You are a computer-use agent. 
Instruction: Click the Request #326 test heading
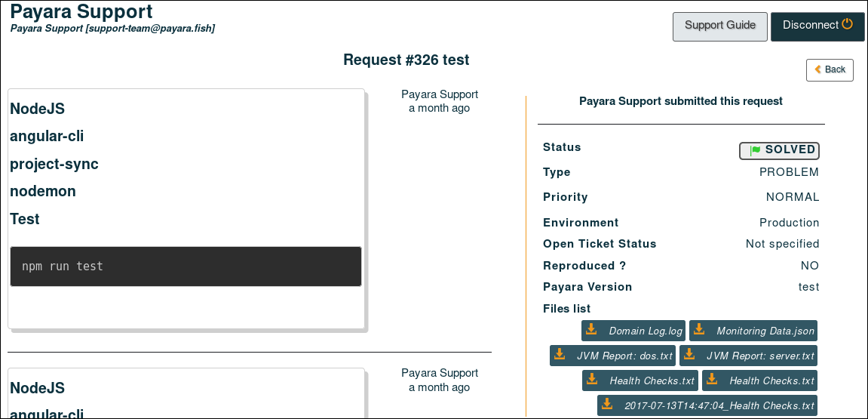tap(406, 60)
